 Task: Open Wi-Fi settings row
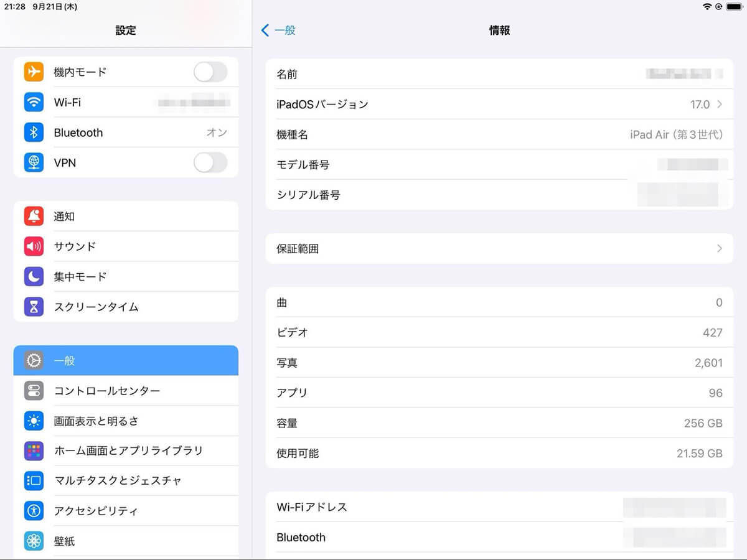(126, 102)
